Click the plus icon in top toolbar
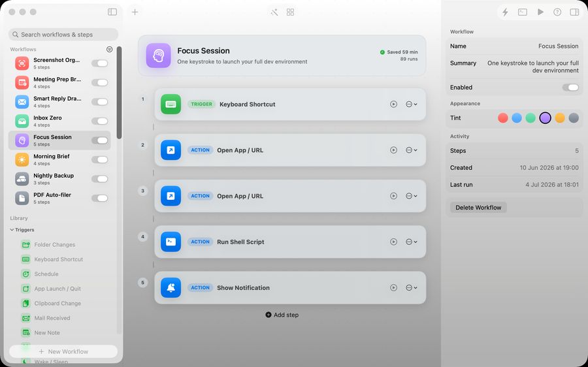Image resolution: width=588 pixels, height=367 pixels. (135, 12)
